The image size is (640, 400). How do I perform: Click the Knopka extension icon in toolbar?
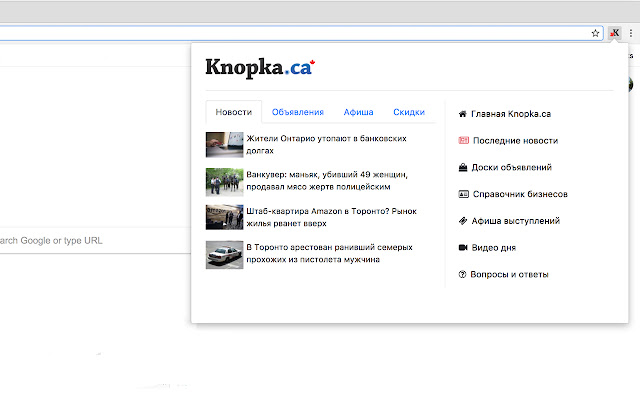tap(615, 33)
